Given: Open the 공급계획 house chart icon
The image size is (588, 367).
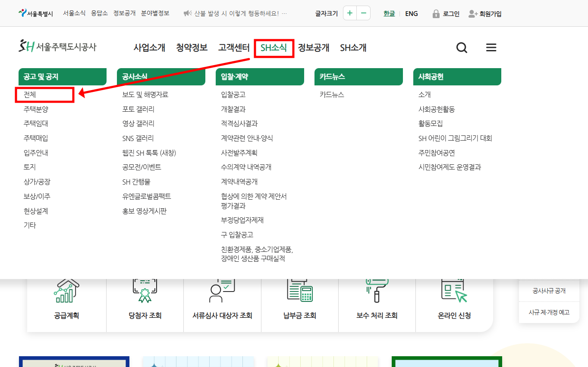Looking at the screenshot, I should coord(66,291).
